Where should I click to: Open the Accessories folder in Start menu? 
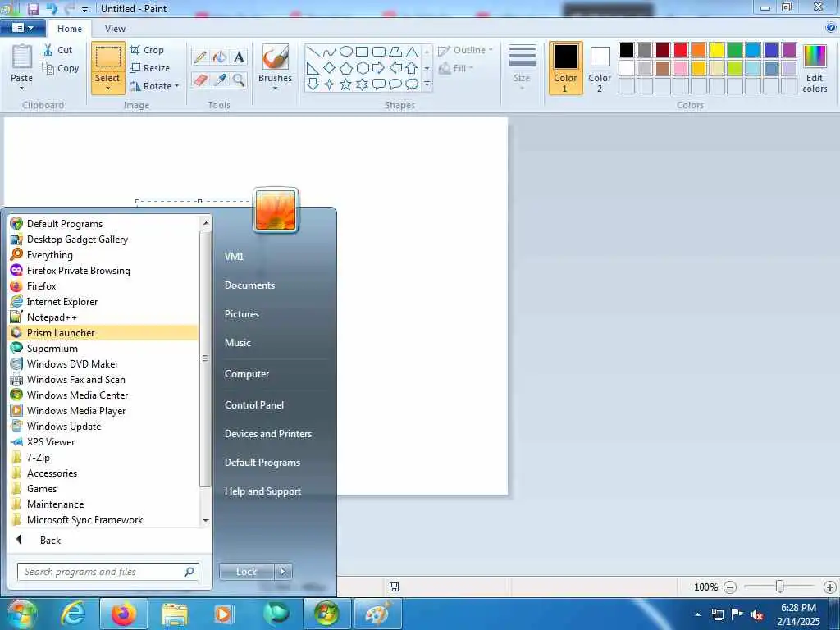click(x=103, y=473)
